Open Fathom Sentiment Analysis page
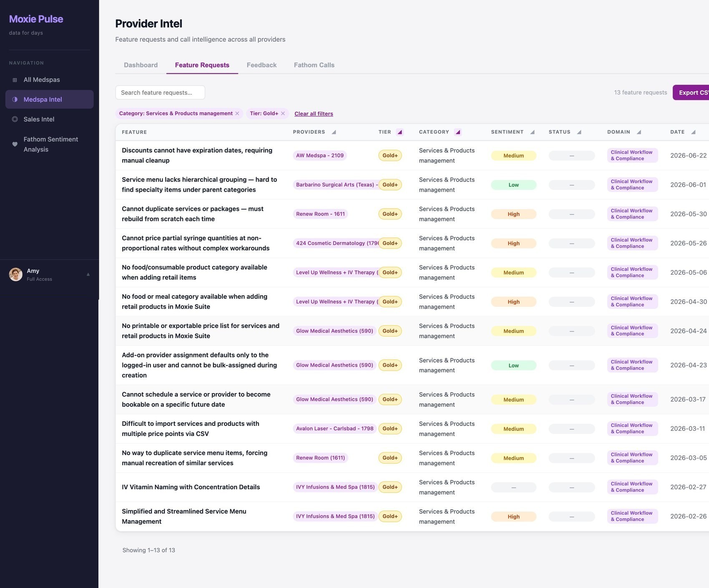Viewport: 709px width, 588px height. click(x=49, y=144)
